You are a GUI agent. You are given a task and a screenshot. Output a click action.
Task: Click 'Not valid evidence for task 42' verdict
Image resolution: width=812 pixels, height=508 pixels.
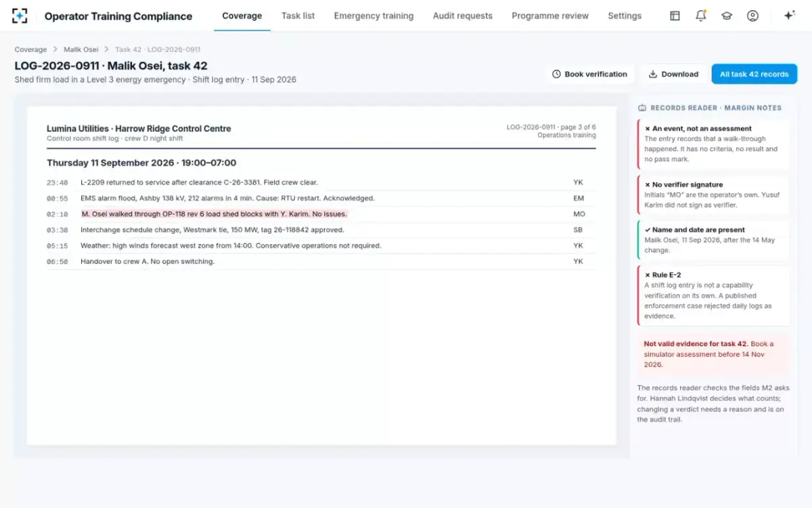(713, 354)
